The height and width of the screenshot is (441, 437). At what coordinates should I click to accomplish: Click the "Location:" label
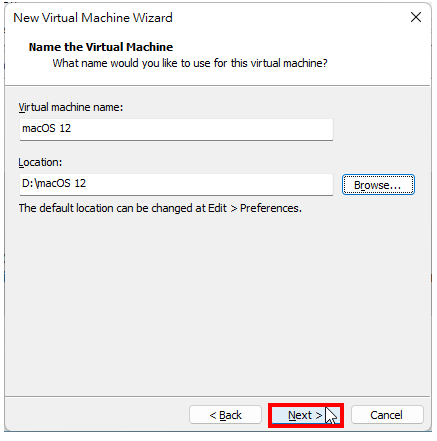(x=40, y=162)
